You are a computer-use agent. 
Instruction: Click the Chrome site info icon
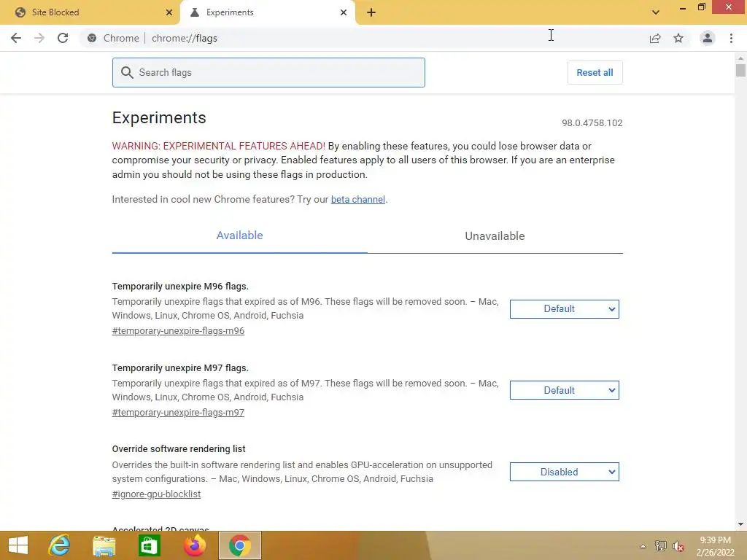92,38
